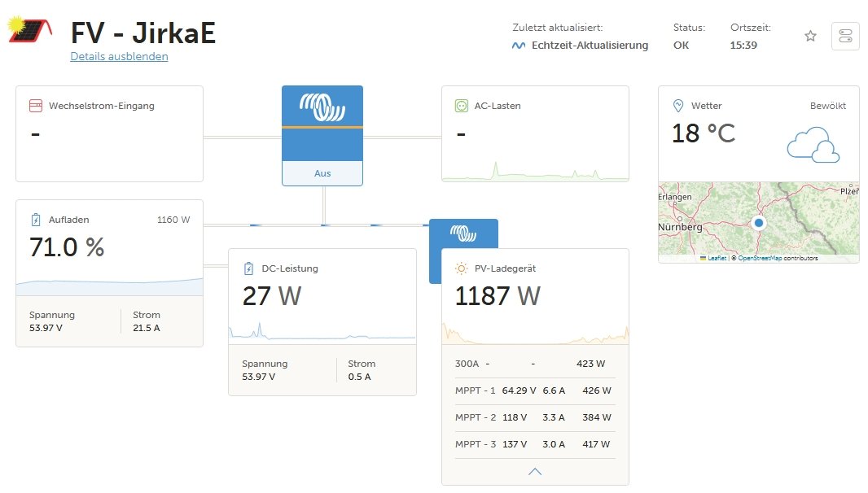868x493 pixels.
Task: Click the inverter Aus status label
Action: [x=322, y=173]
